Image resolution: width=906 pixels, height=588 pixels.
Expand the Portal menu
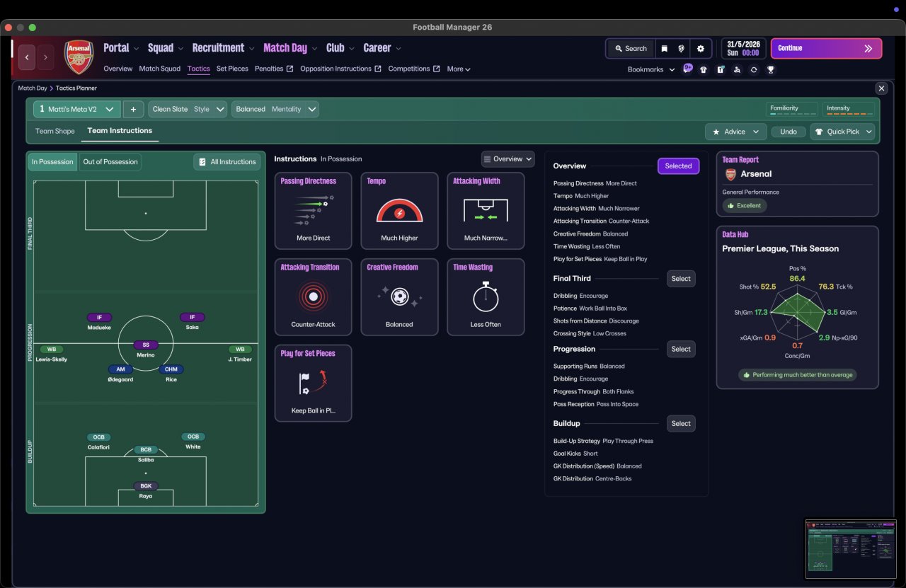(121, 48)
